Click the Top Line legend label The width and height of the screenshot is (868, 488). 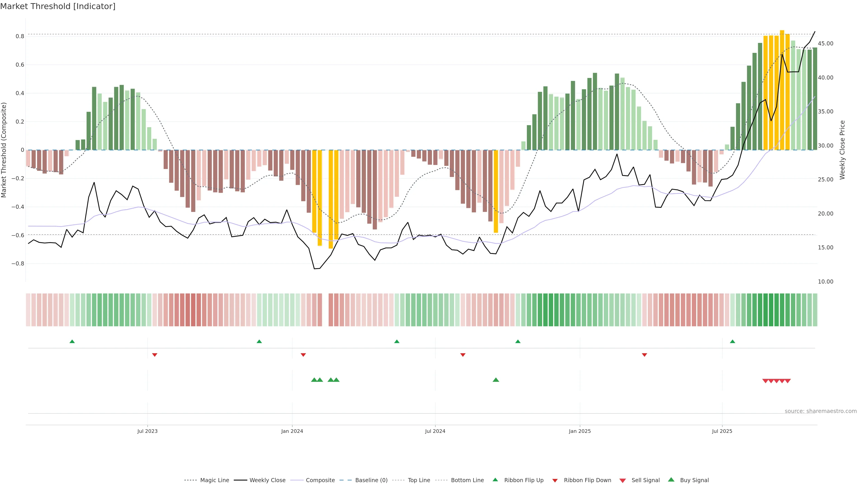pyautogui.click(x=419, y=480)
